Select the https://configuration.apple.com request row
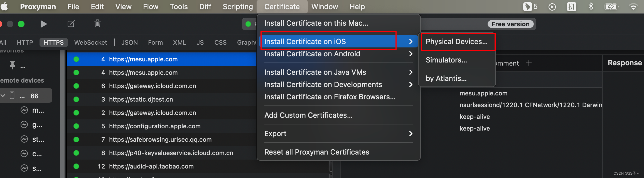The width and height of the screenshot is (644, 178). [x=161, y=126]
